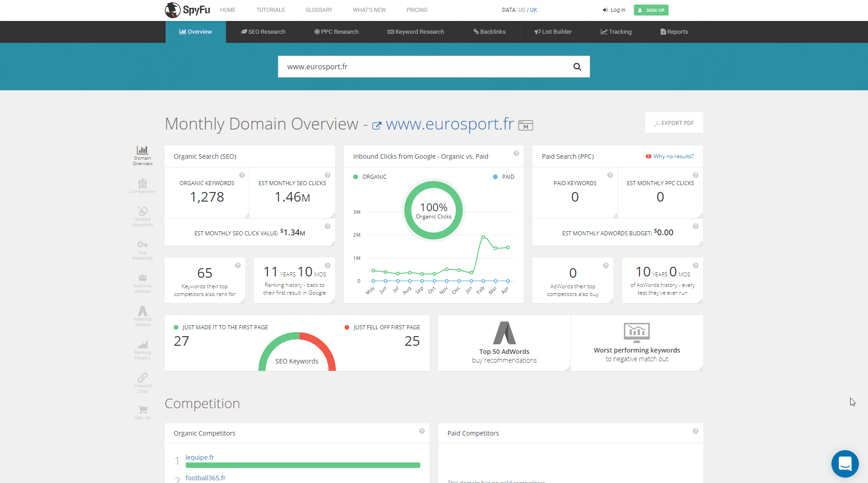Open the chat support bubble

pos(845,463)
